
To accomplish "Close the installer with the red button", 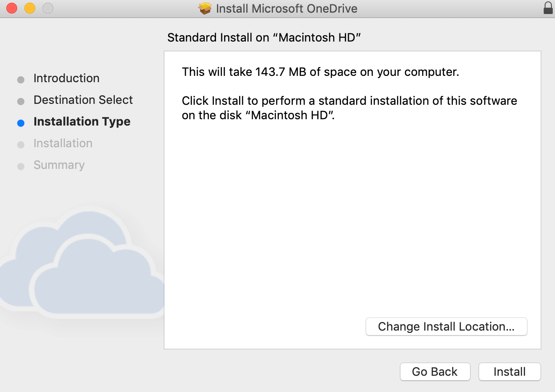I will [12, 8].
